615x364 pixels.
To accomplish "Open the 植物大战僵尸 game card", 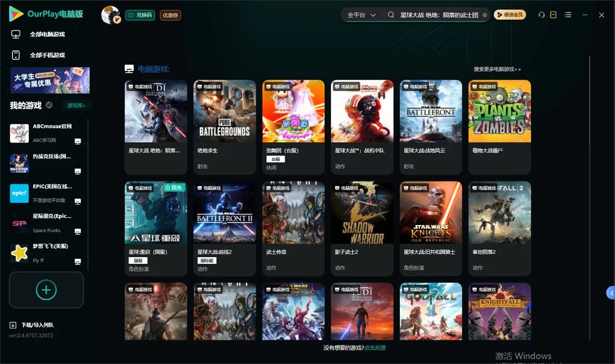I will pyautogui.click(x=499, y=127).
